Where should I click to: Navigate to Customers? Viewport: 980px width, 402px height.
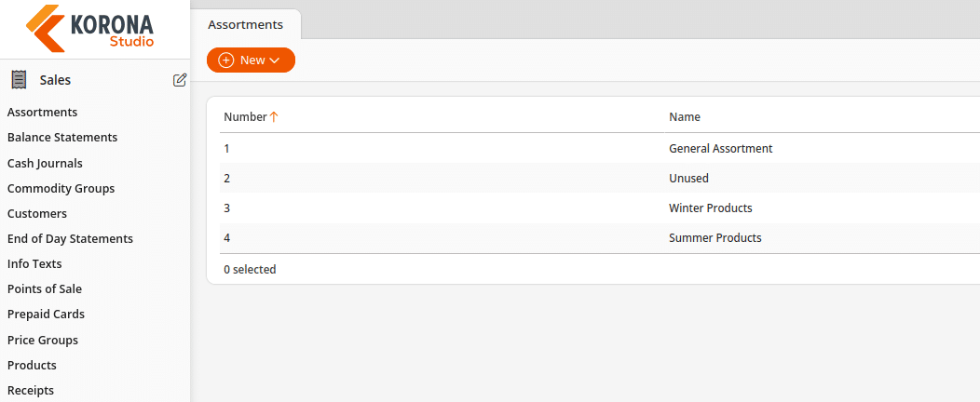point(37,213)
